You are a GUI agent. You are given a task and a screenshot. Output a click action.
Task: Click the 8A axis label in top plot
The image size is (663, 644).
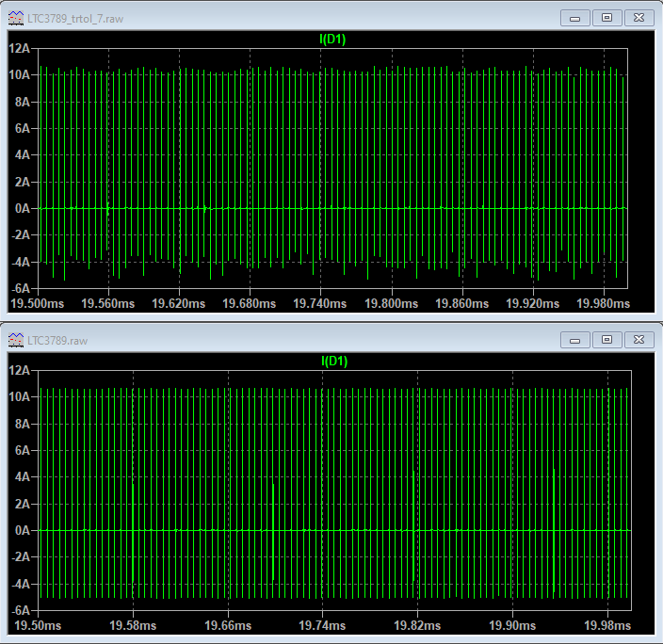(23, 102)
